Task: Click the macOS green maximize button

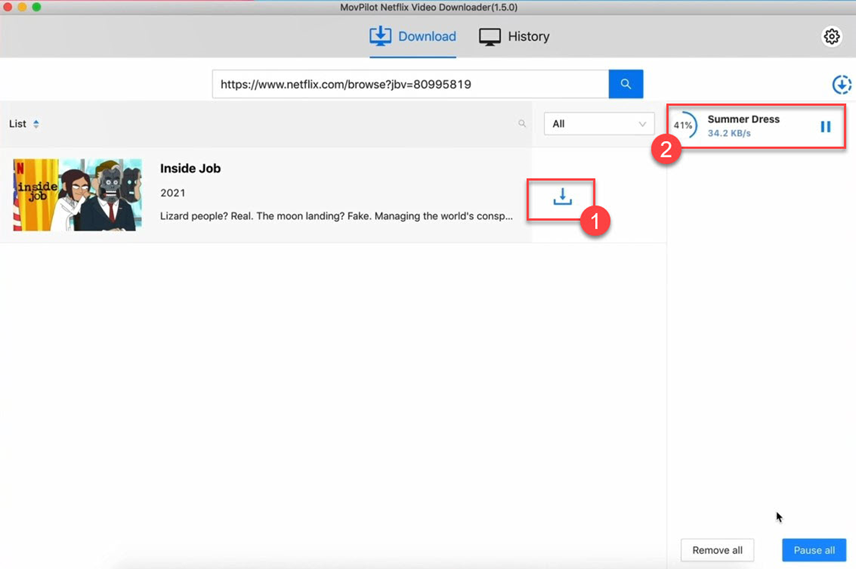Action: pos(37,7)
